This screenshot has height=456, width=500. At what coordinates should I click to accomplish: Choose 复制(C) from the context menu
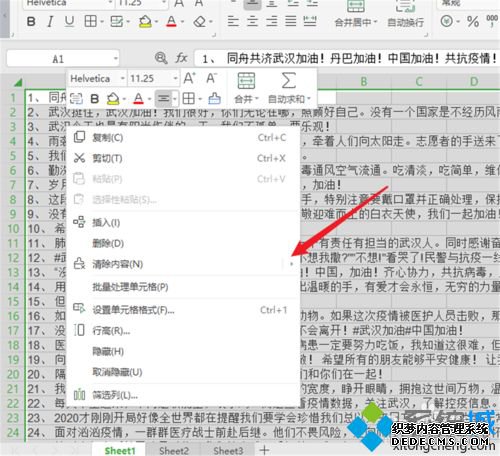tap(107, 138)
